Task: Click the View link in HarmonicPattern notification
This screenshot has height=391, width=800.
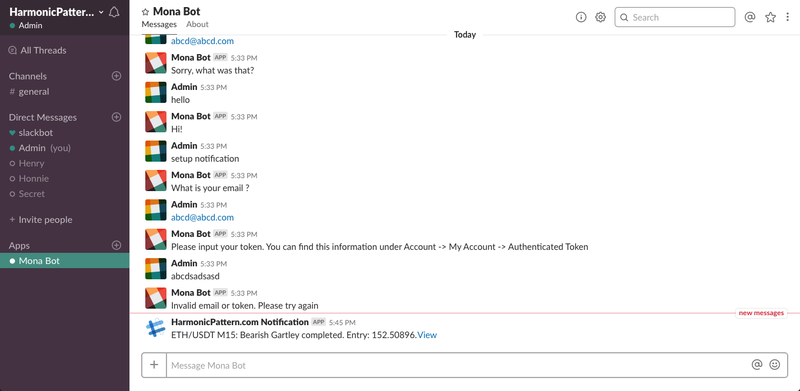Action: [x=428, y=335]
